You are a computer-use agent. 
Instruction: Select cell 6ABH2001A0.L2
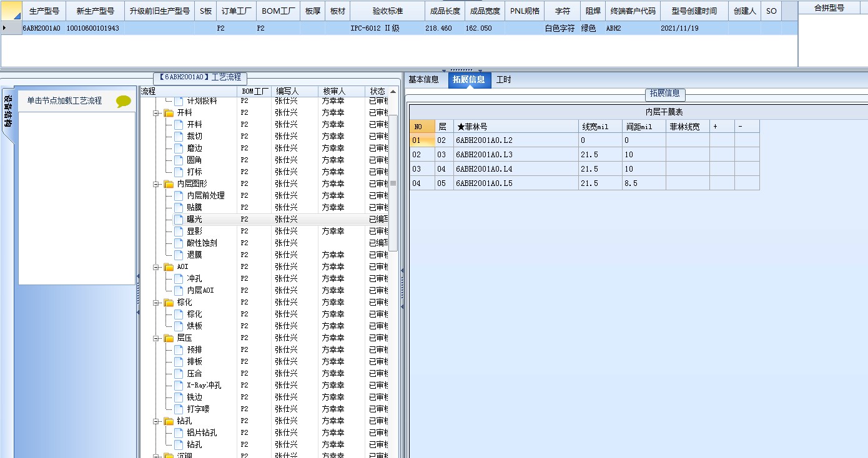tap(516, 140)
